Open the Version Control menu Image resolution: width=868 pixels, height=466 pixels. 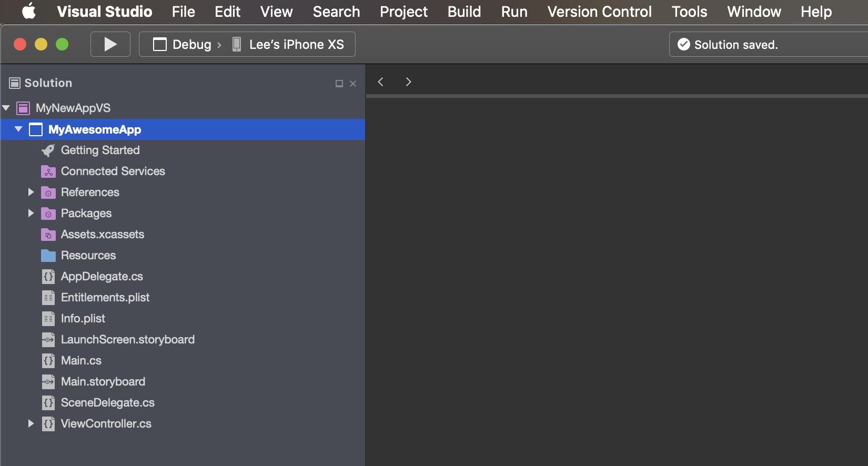[x=599, y=12]
